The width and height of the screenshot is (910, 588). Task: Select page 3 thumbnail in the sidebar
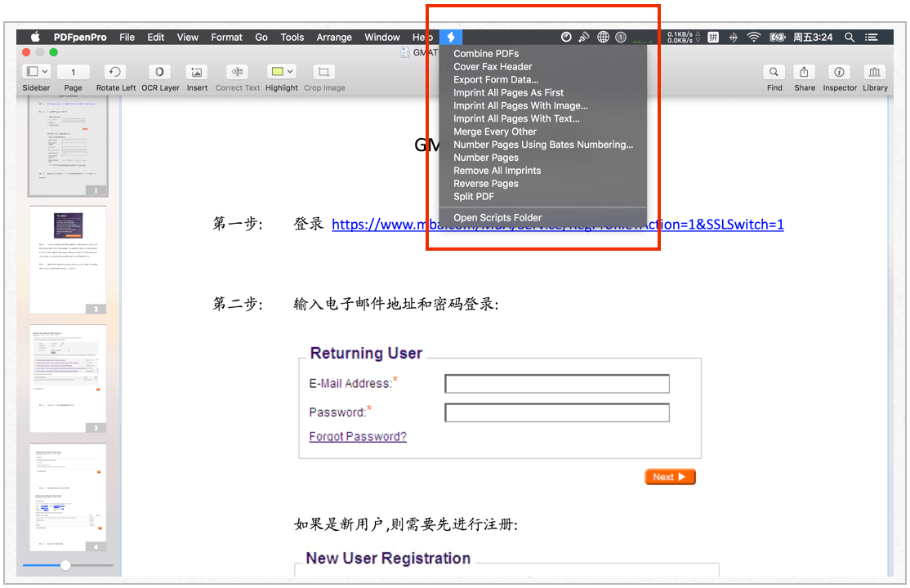tap(68, 378)
